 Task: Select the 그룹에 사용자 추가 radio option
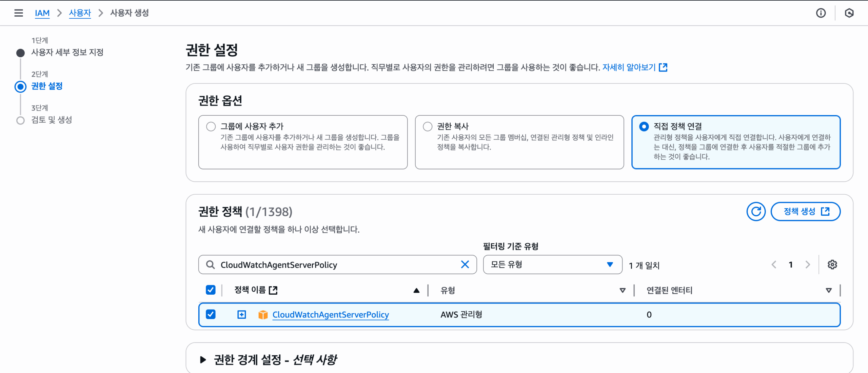click(x=211, y=126)
